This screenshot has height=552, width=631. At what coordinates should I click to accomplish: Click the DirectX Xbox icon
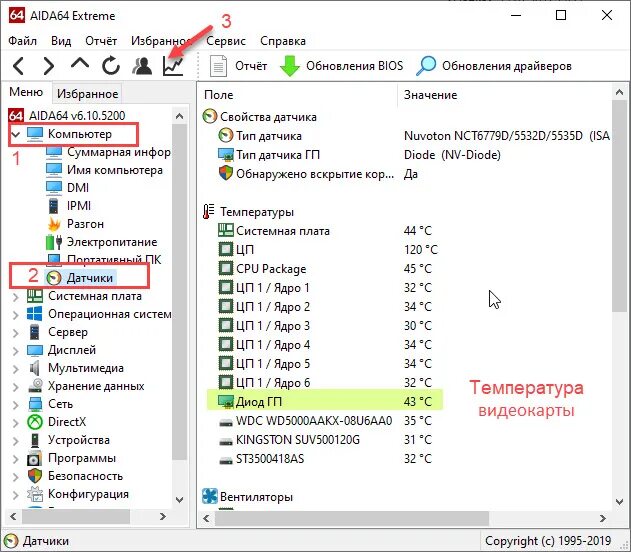[x=35, y=422]
